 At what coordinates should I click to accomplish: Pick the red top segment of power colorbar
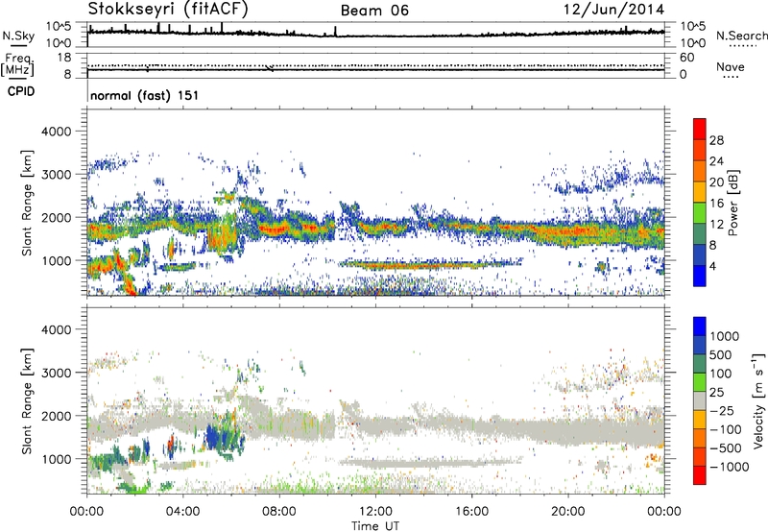coord(700,129)
